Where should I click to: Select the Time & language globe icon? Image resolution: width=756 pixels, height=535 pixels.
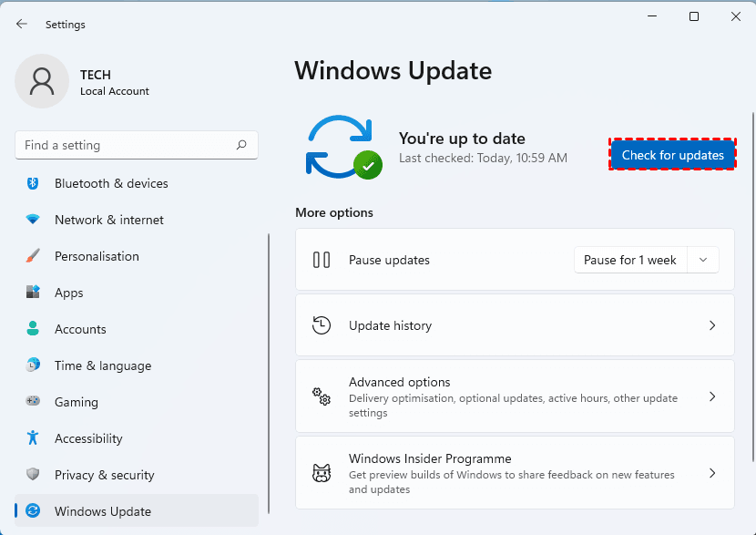coord(33,365)
